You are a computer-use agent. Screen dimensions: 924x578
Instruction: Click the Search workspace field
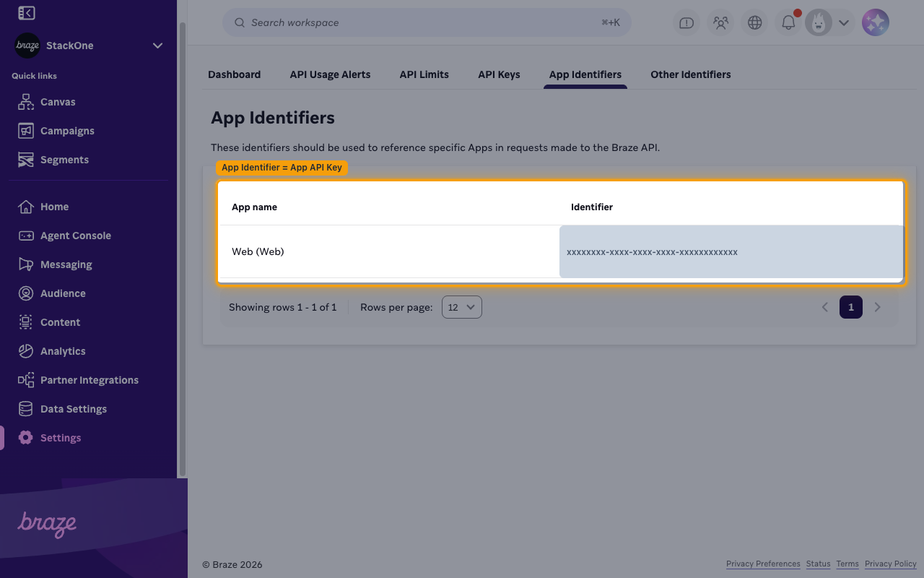427,22
